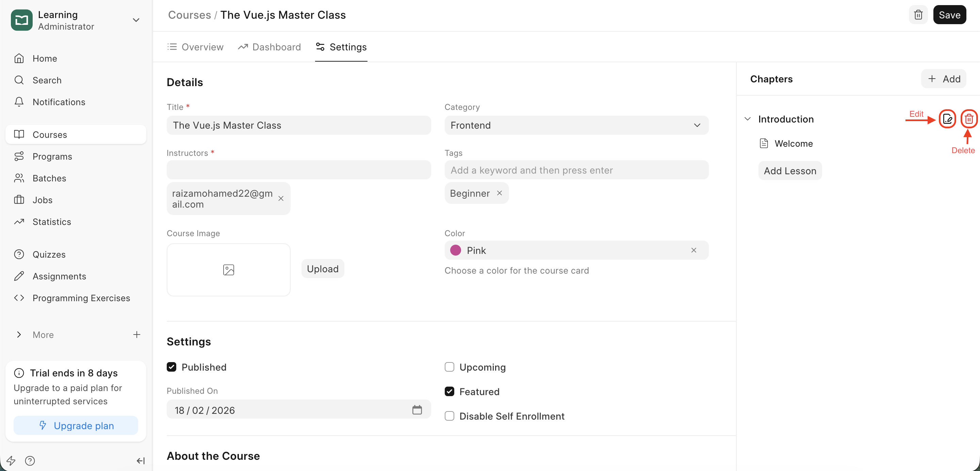Click the delete course trash icon beside Save
The height and width of the screenshot is (471, 980).
[918, 15]
